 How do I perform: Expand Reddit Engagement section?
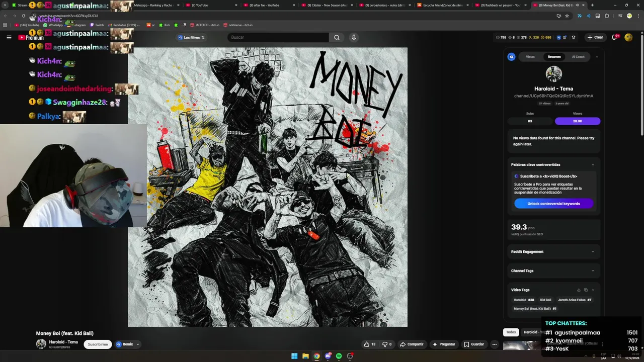pos(593,251)
